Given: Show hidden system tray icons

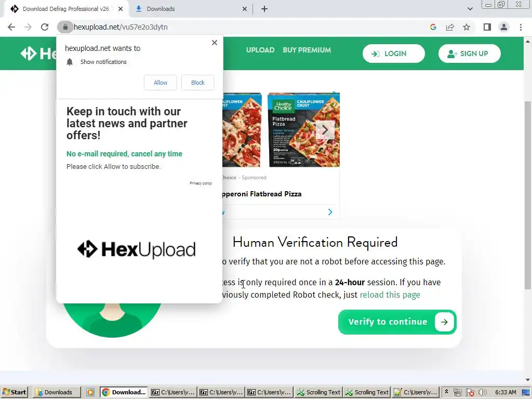Looking at the screenshot, I should click(x=446, y=392).
